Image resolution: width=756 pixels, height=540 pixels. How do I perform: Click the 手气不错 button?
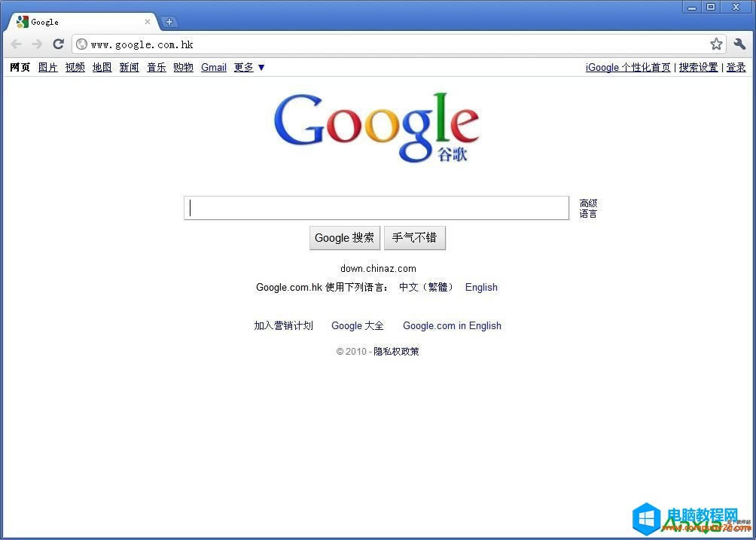click(x=415, y=237)
